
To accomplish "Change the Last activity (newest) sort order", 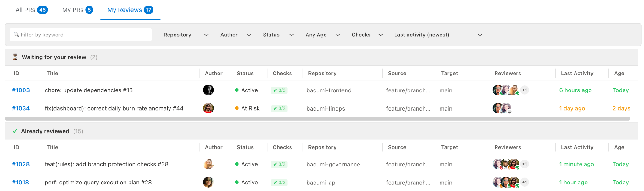I will [x=438, y=35].
